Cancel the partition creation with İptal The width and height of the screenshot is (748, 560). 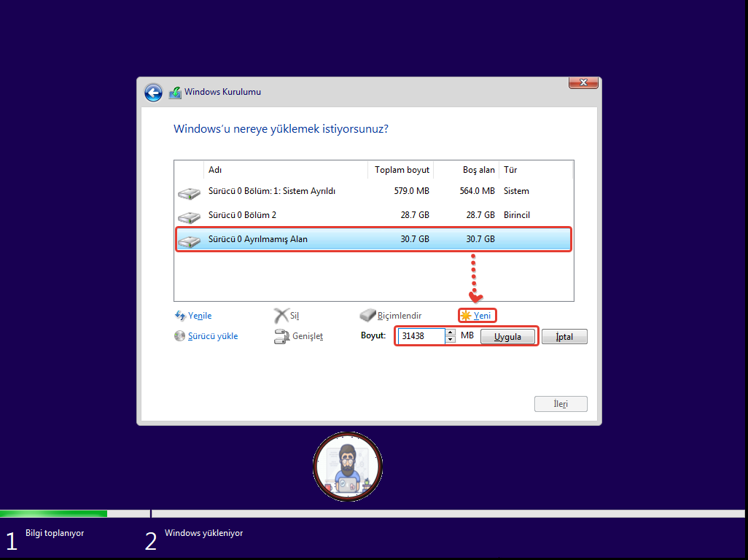point(564,337)
